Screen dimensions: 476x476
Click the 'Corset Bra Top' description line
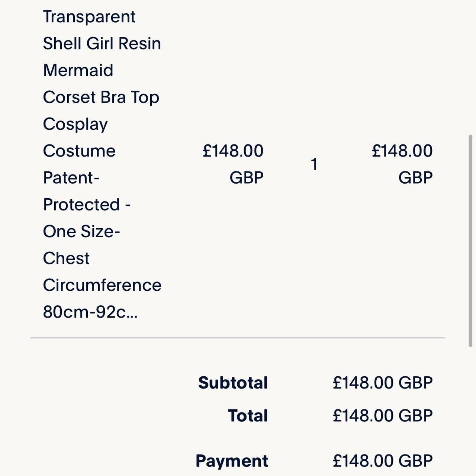pos(101,97)
